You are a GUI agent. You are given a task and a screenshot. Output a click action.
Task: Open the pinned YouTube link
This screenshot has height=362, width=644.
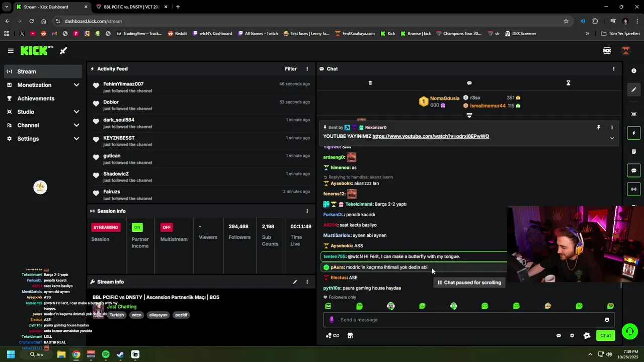coord(431,136)
